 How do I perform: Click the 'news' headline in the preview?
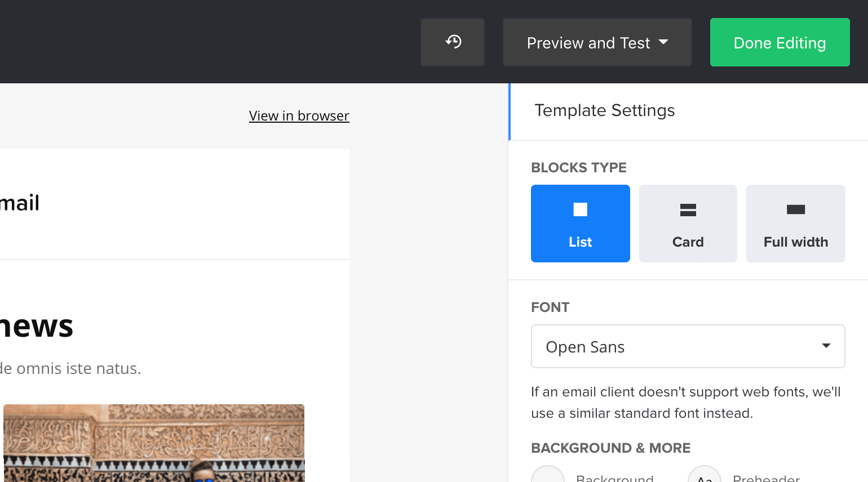point(36,325)
